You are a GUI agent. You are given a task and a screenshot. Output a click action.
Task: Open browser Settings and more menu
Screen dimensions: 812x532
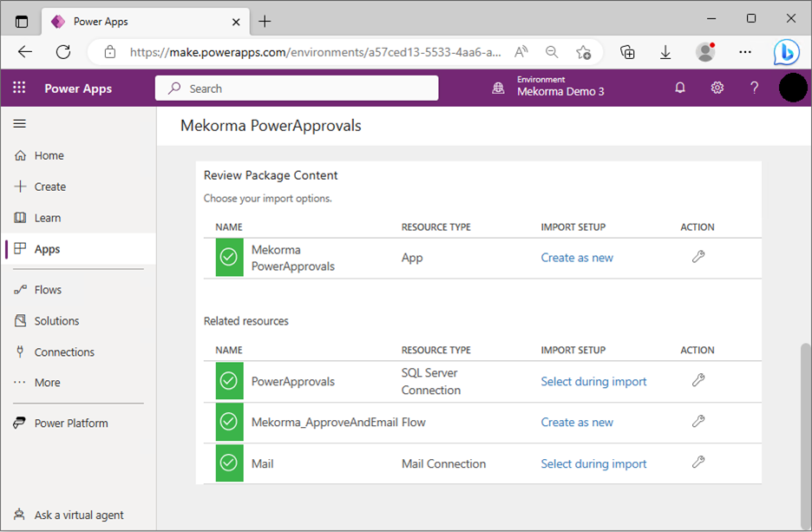745,52
